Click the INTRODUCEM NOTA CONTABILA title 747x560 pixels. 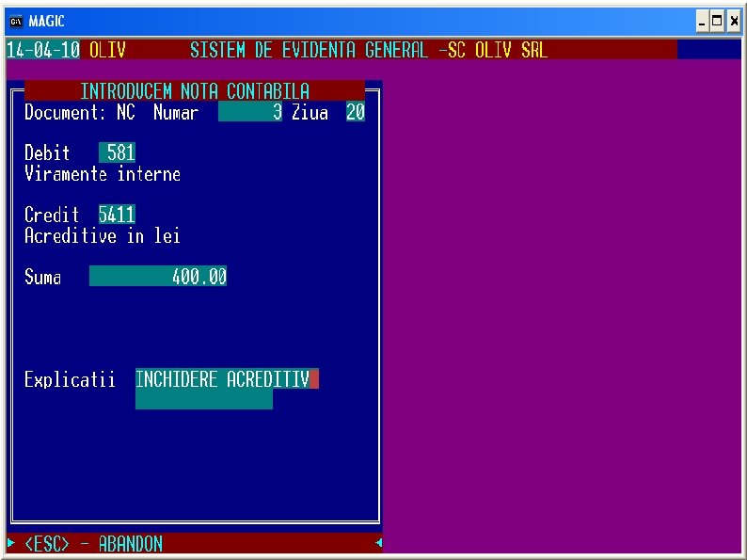point(195,91)
